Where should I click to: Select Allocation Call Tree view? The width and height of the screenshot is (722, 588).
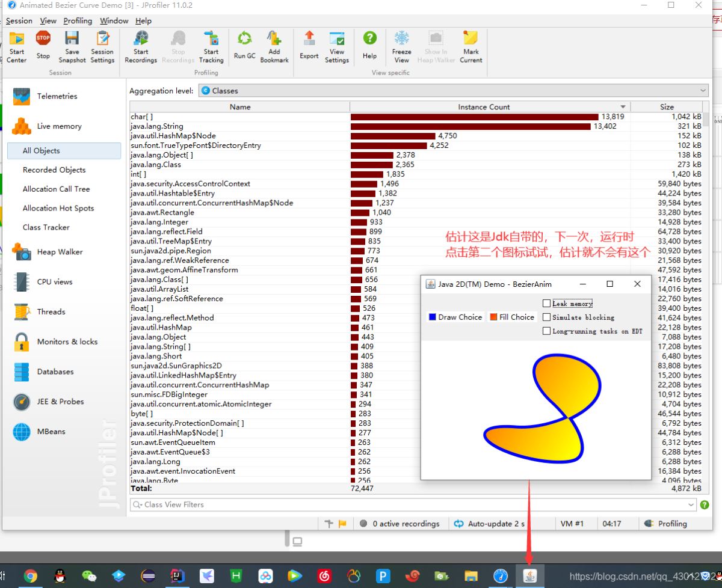pos(56,189)
